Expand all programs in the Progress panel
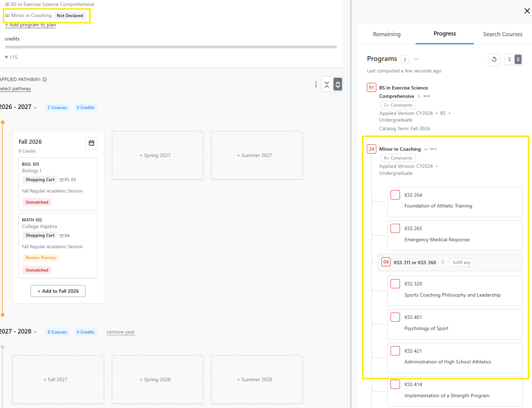This screenshot has height=408, width=532. click(x=518, y=60)
